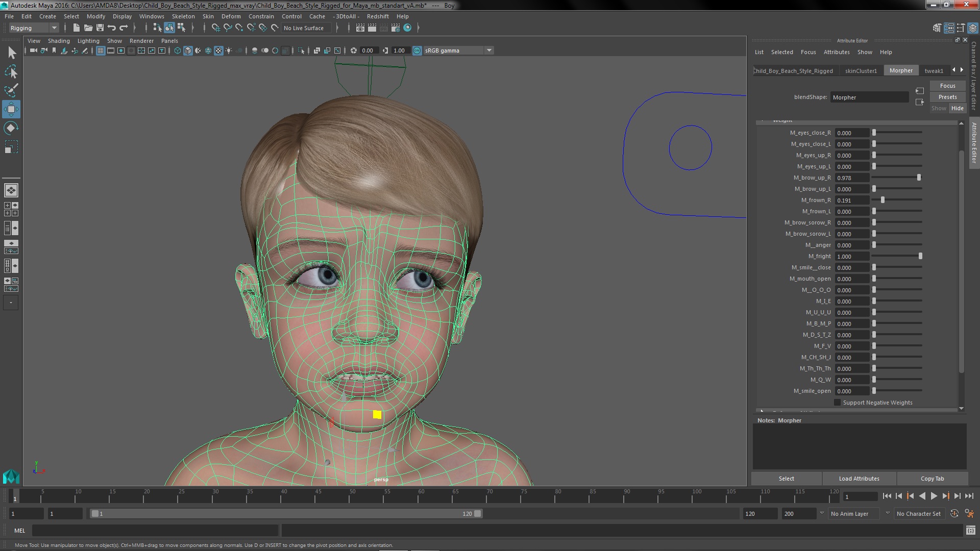The width and height of the screenshot is (980, 551).
Task: Click the Load Attributes button
Action: click(860, 479)
